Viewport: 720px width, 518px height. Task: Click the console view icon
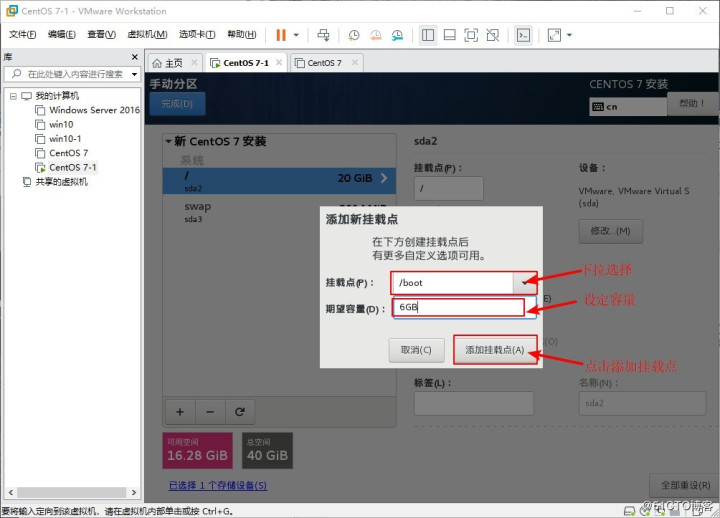tap(523, 35)
